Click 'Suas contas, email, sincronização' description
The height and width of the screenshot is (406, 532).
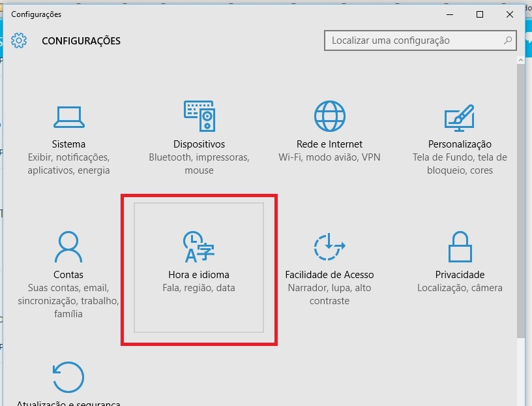68,301
